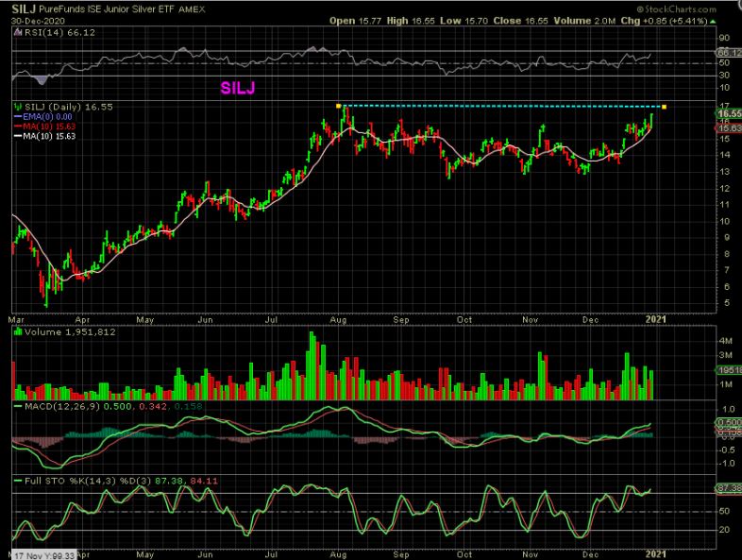Screen dimensions: 742x560
Task: Select the yellow square marker at the resistance line's right end
Action: coord(664,107)
